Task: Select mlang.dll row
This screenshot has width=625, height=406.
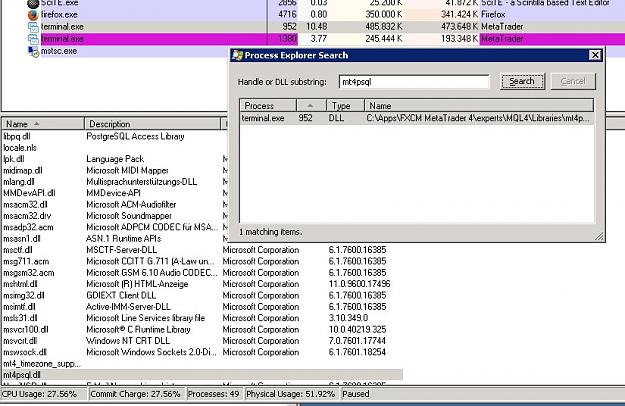Action: click(19, 182)
